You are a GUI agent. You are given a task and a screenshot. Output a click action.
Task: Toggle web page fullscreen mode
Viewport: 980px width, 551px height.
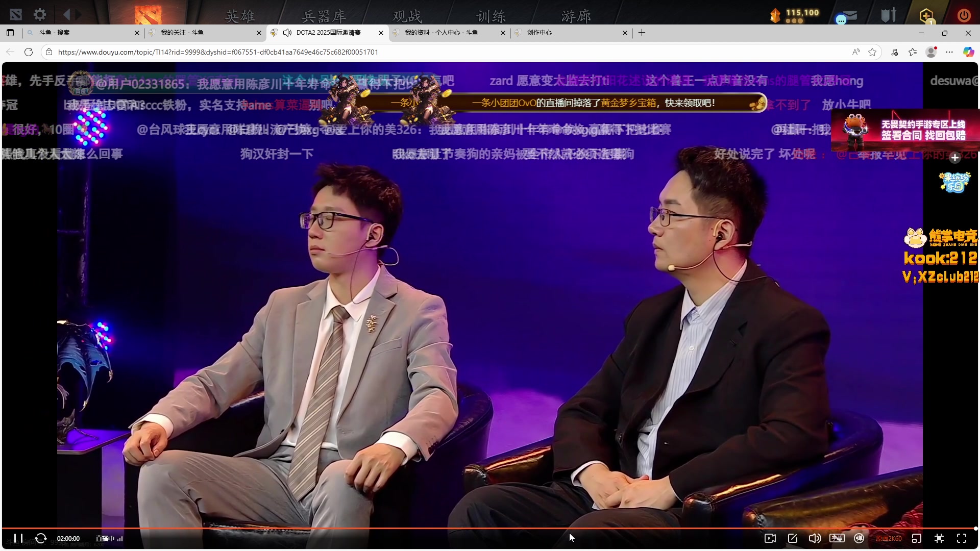tap(939, 538)
